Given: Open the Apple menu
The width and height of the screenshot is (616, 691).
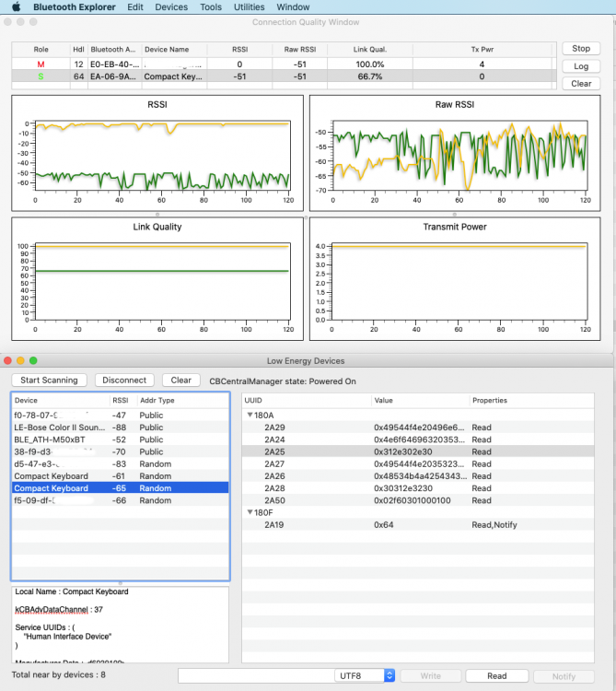Looking at the screenshot, I should click(x=16, y=6).
